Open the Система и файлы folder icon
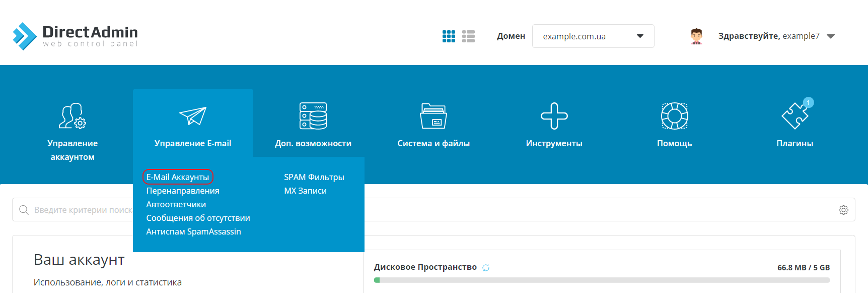 click(433, 116)
